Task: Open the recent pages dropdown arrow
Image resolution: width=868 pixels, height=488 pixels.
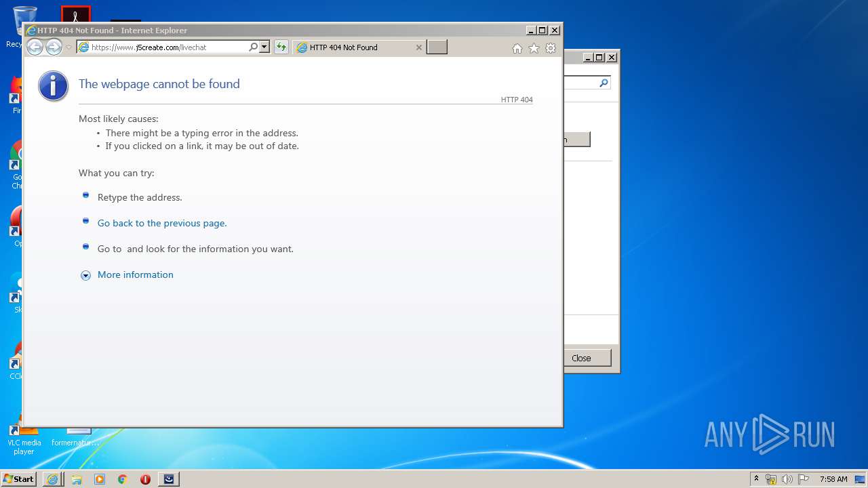Action: click(68, 47)
